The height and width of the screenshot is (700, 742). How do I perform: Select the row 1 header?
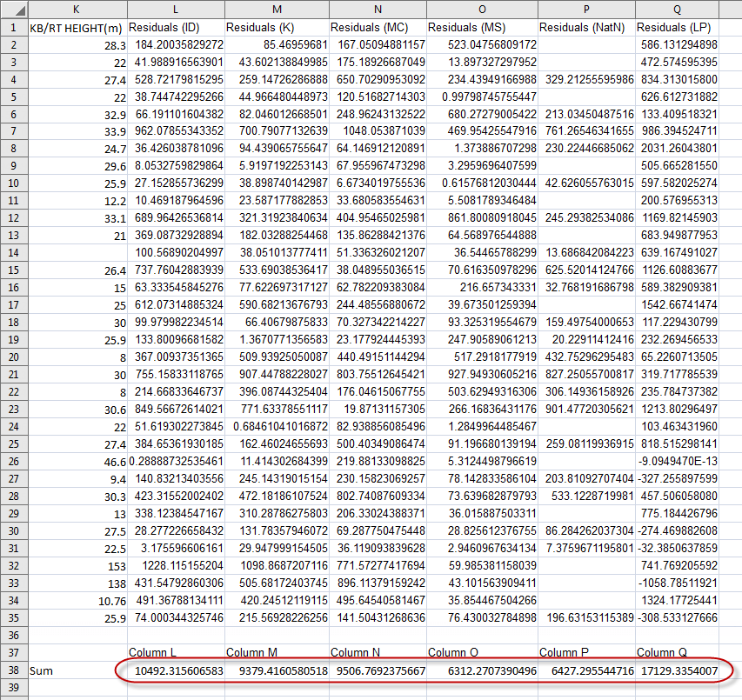point(14,28)
